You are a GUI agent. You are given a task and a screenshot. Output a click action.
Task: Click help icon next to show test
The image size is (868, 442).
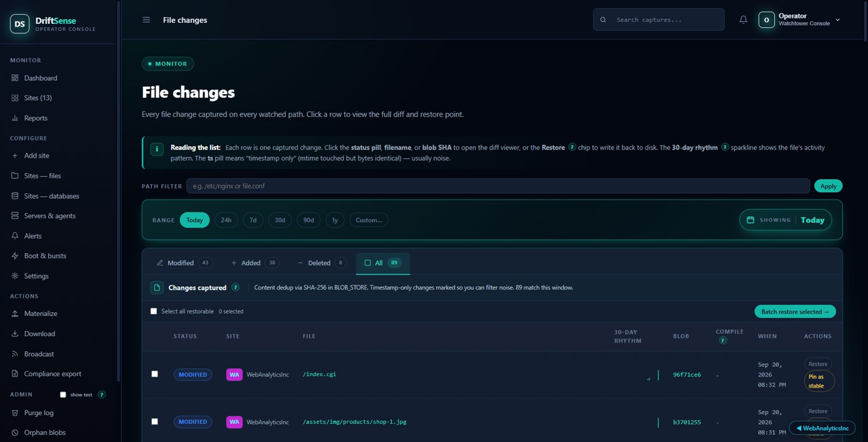[x=101, y=394]
